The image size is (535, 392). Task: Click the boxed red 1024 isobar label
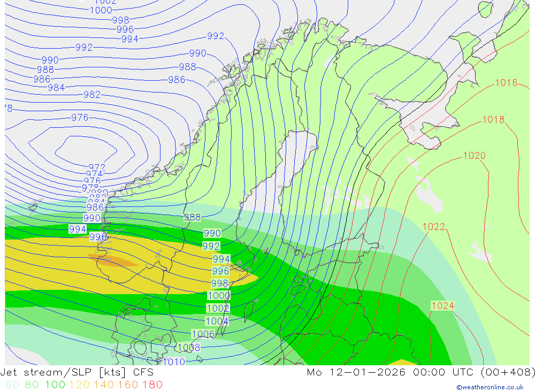click(x=443, y=306)
